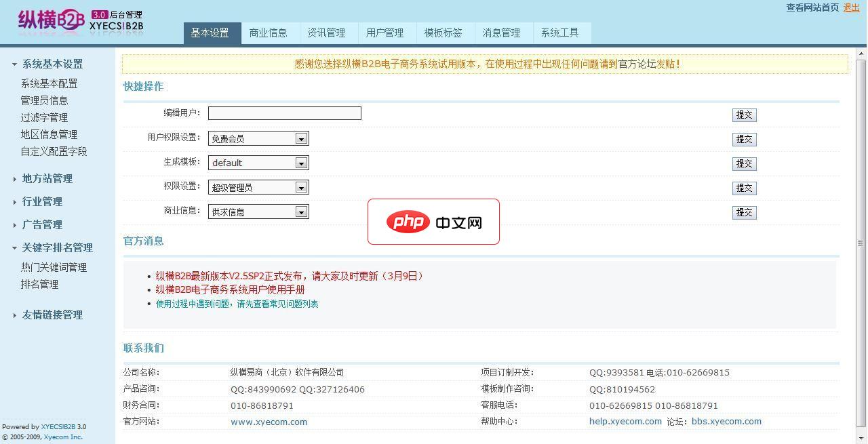Image resolution: width=868 pixels, height=444 pixels.
Task: Select the text 纵横易商（北京）软件有限公司
Action: pyautogui.click(x=287, y=372)
